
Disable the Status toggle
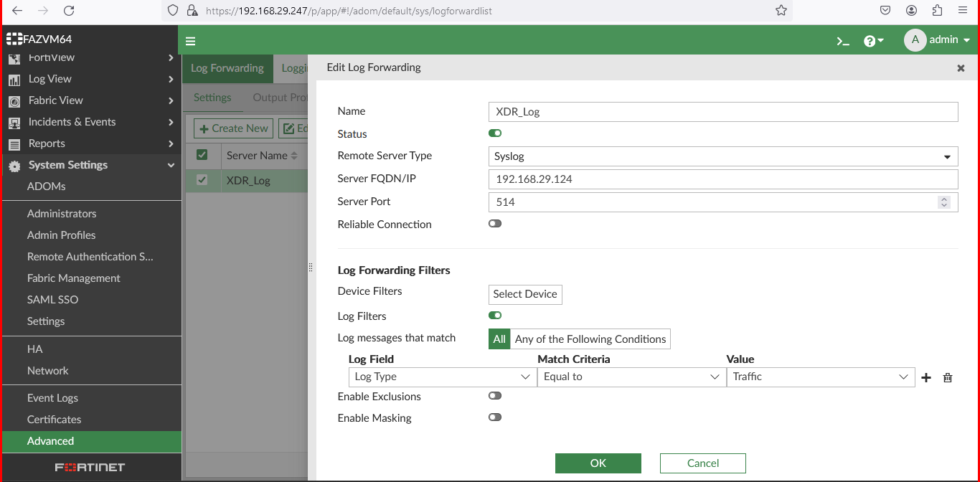[x=495, y=133]
